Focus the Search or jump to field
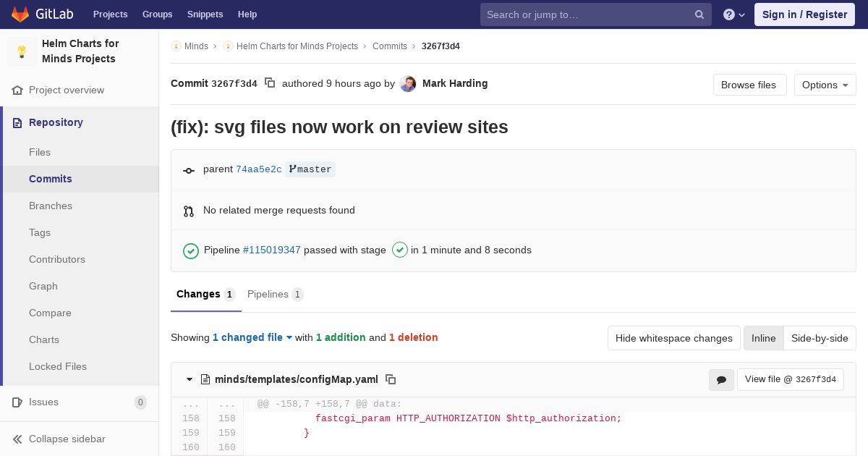868x456 pixels. click(x=586, y=14)
